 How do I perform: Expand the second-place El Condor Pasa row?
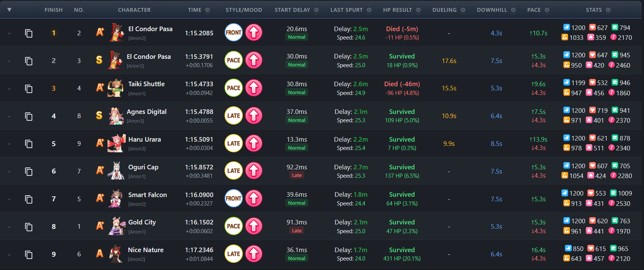coord(9,61)
